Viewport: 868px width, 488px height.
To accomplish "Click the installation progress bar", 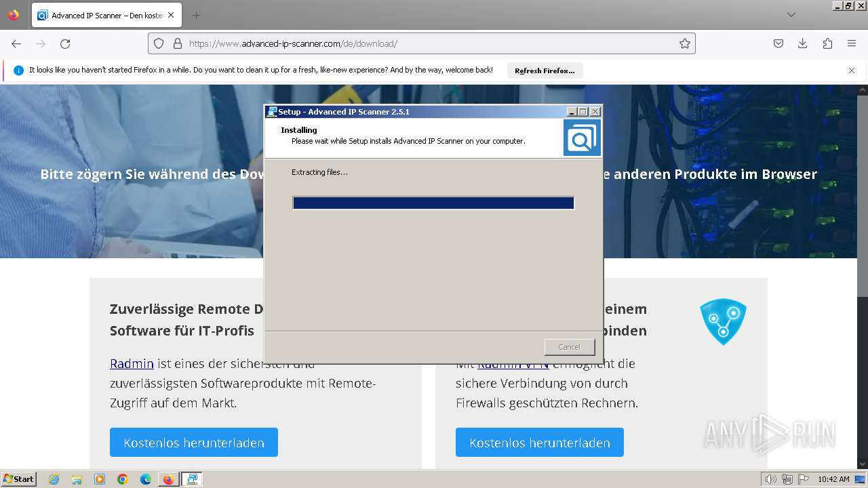I will pos(433,203).
